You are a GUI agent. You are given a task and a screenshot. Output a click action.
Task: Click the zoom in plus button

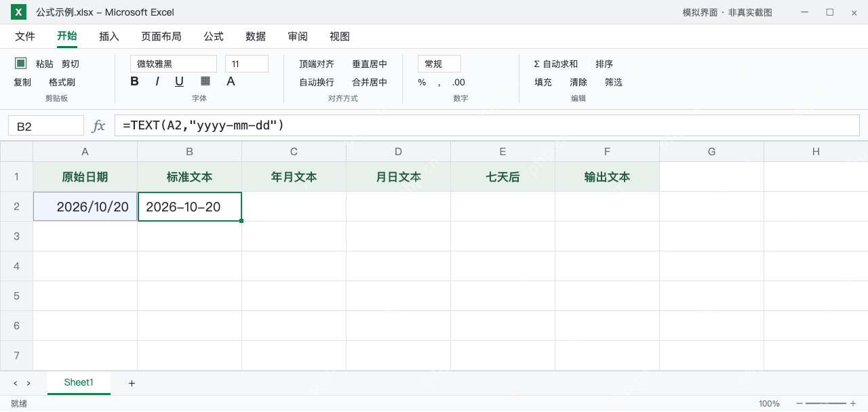point(853,404)
